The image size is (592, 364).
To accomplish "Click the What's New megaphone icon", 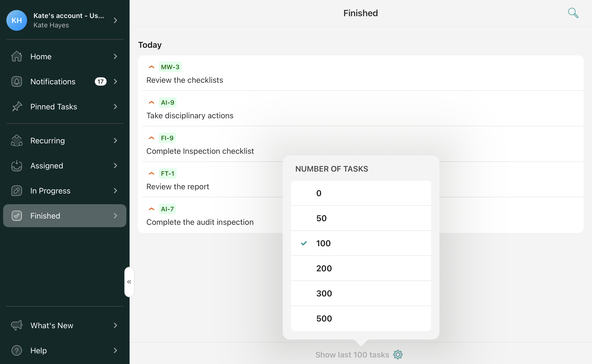I will (17, 325).
